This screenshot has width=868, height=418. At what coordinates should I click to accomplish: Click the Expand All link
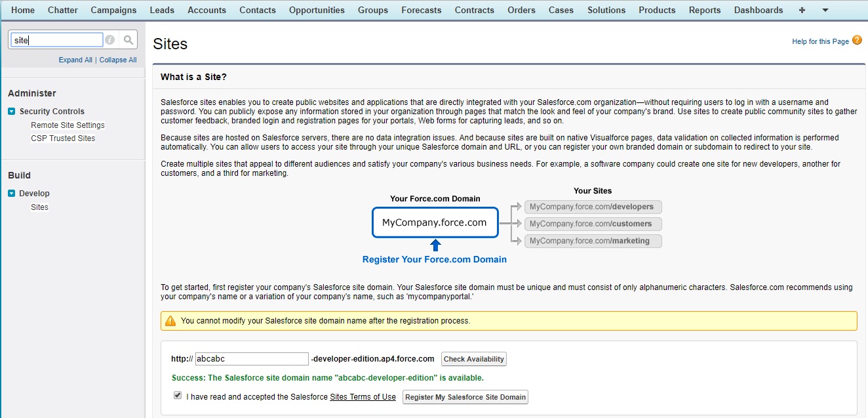click(x=75, y=59)
